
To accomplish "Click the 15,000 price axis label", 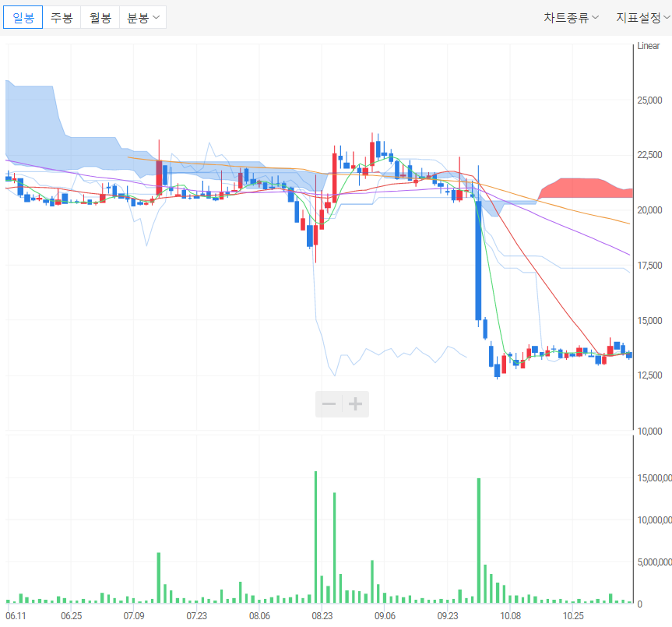I will (x=649, y=321).
